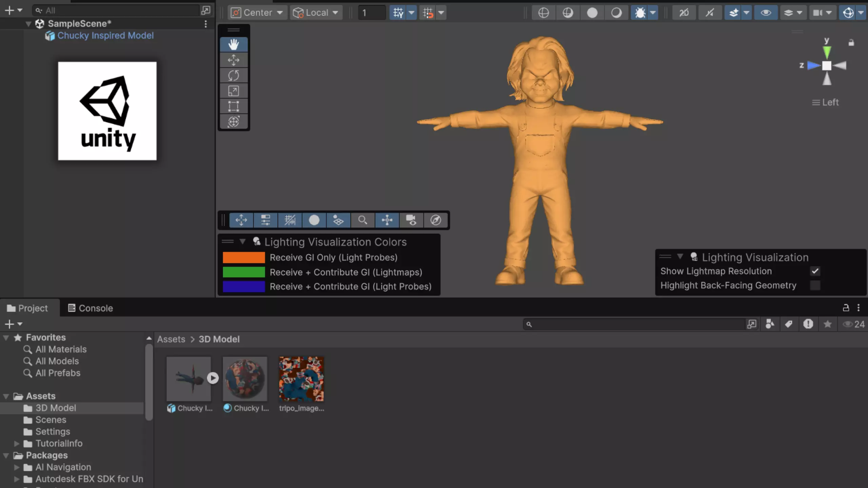Open the Local handle rotation dropdown
The image size is (868, 488).
[316, 13]
